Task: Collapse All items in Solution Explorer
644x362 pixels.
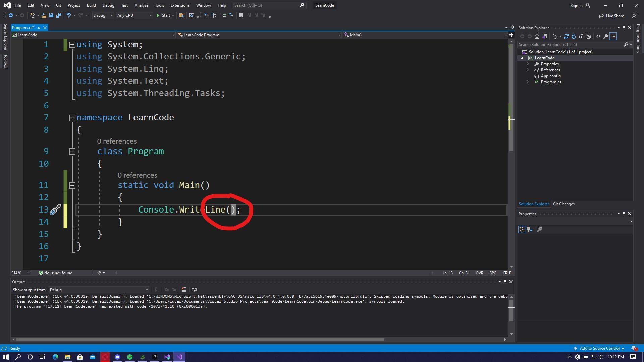Action: coord(581,36)
